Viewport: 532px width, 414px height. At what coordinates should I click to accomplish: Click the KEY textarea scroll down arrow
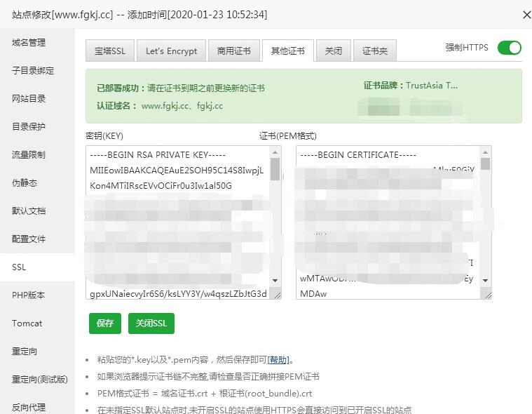(x=275, y=281)
